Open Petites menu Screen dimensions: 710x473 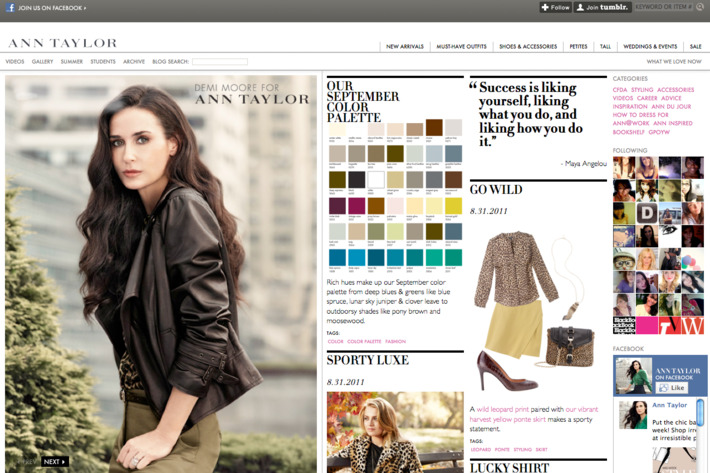[578, 46]
